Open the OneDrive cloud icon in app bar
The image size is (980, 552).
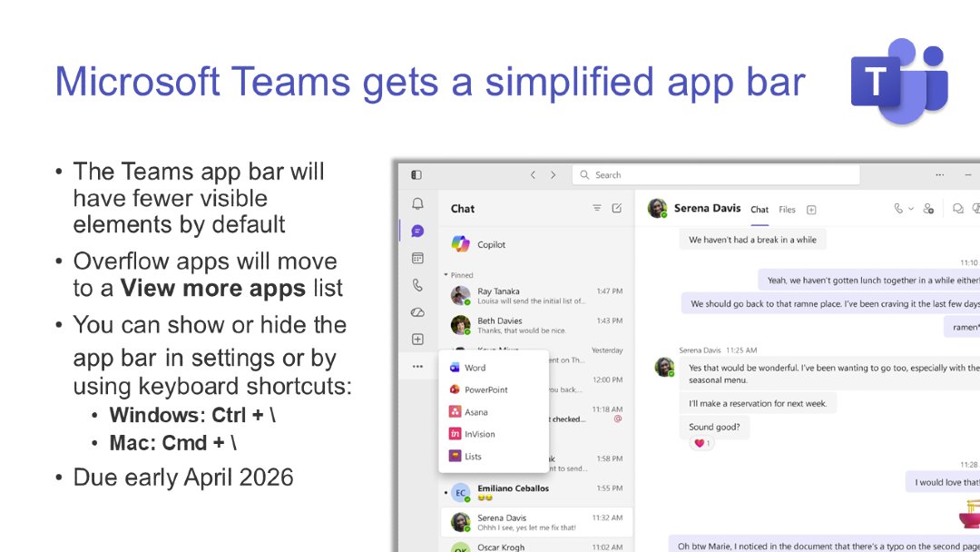417,312
